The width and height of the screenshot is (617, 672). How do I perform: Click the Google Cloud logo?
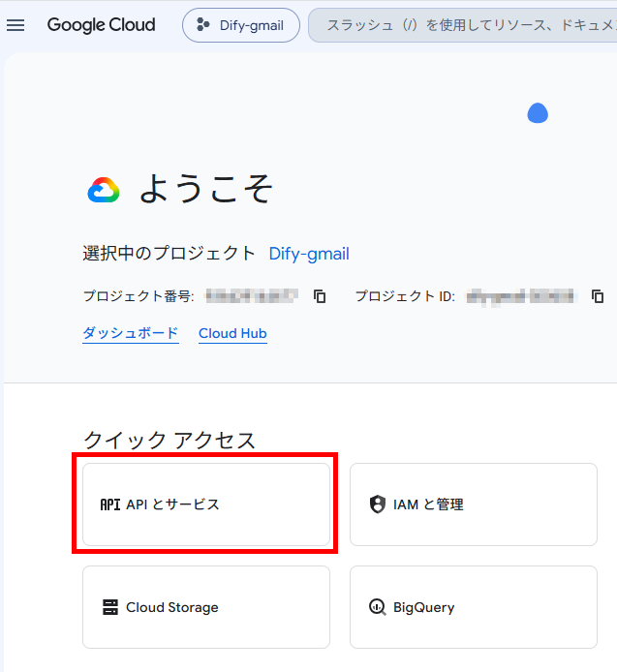(101, 25)
